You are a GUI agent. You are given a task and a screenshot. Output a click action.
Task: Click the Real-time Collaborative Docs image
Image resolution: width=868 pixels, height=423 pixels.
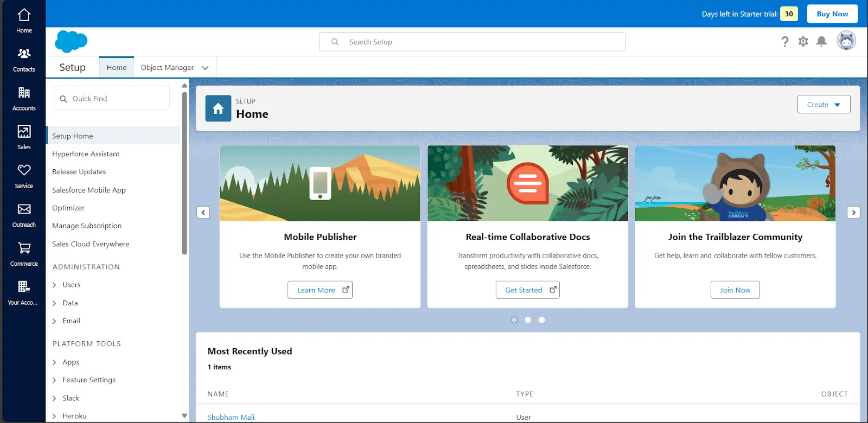(528, 183)
